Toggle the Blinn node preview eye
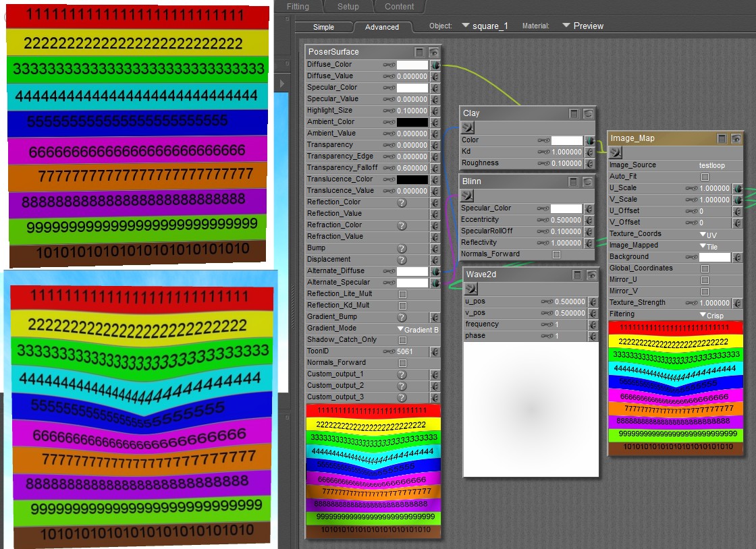This screenshot has width=756, height=549. point(588,181)
